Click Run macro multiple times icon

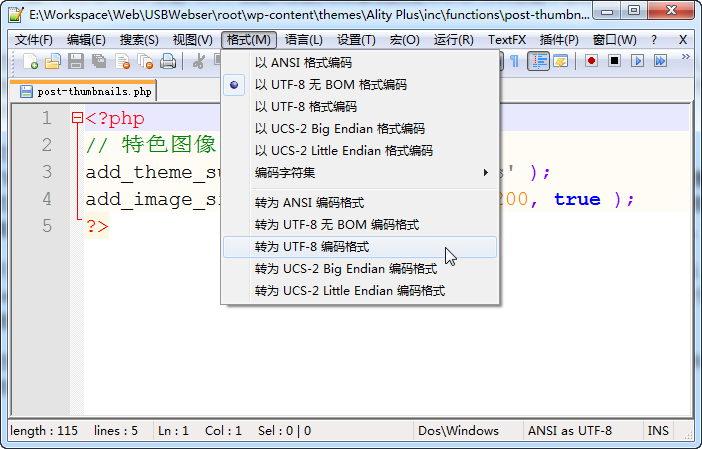pyautogui.click(x=660, y=61)
